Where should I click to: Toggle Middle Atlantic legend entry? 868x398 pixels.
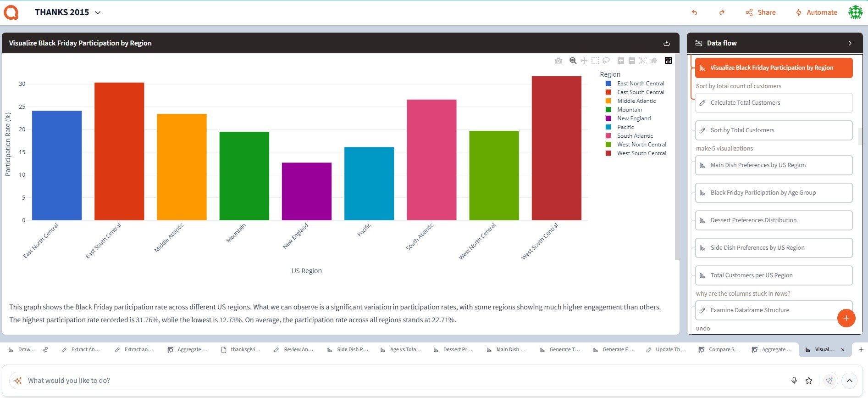click(x=630, y=101)
